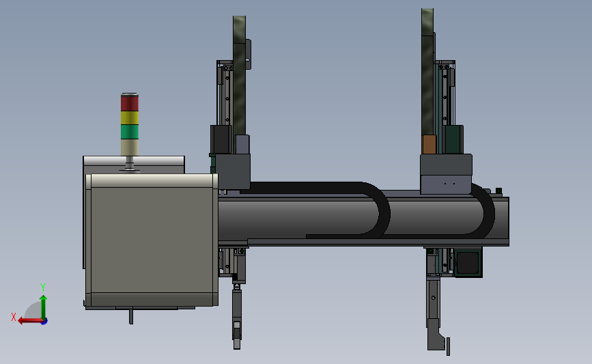Select the left carriage block on the beam
The width and height of the screenshot is (592, 364).
point(233,171)
